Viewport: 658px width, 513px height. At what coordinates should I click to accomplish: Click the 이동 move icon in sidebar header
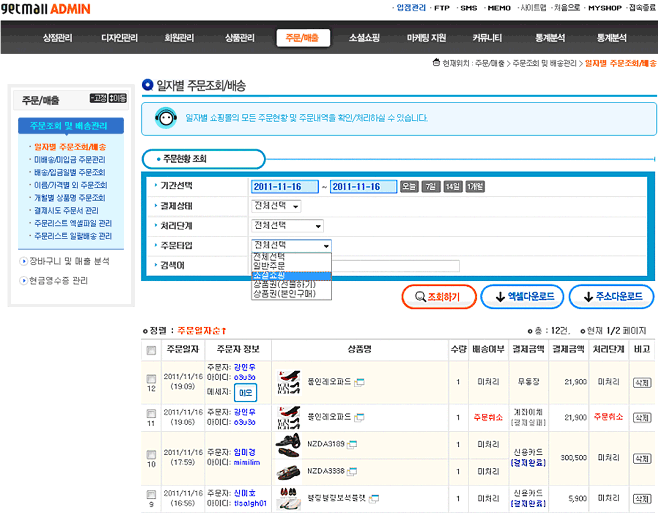click(117, 98)
